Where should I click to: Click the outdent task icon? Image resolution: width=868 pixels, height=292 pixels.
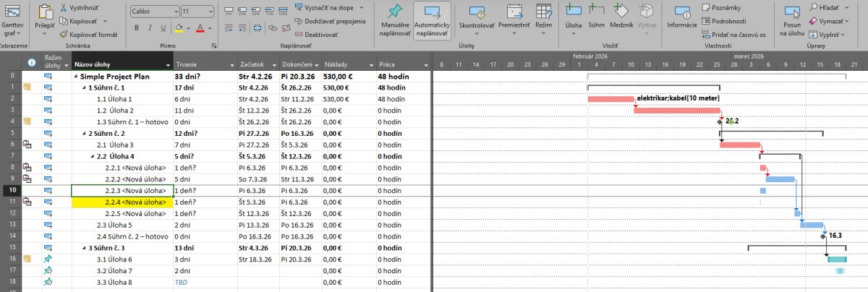point(230,29)
